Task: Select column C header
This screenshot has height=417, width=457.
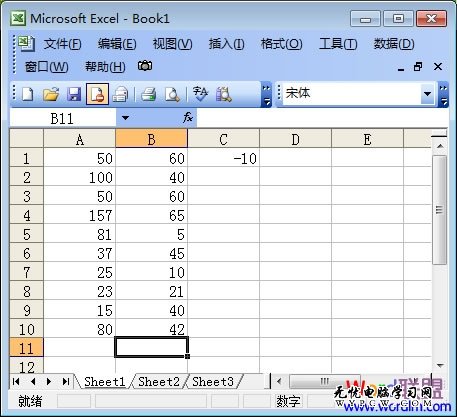Action: (223, 139)
